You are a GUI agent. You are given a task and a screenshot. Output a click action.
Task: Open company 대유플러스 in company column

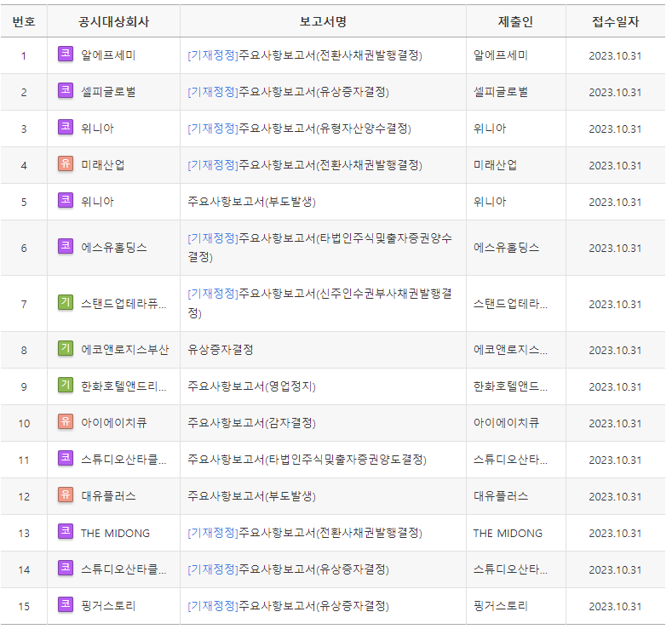(108, 496)
